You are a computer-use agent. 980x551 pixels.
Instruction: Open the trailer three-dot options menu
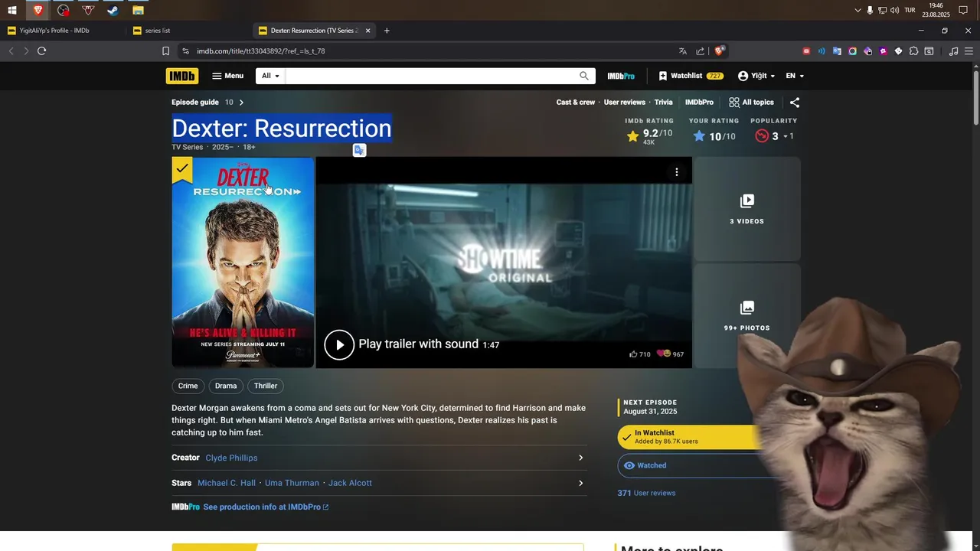pos(676,172)
